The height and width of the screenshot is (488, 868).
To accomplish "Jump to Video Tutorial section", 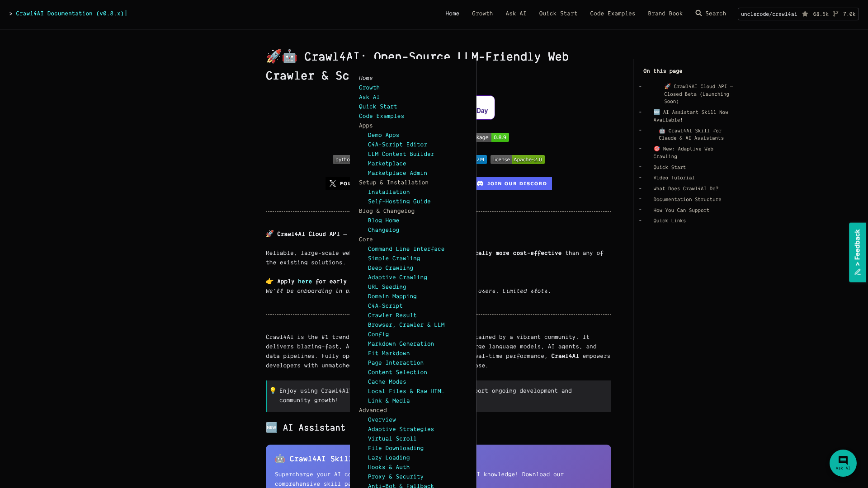I will (x=674, y=178).
